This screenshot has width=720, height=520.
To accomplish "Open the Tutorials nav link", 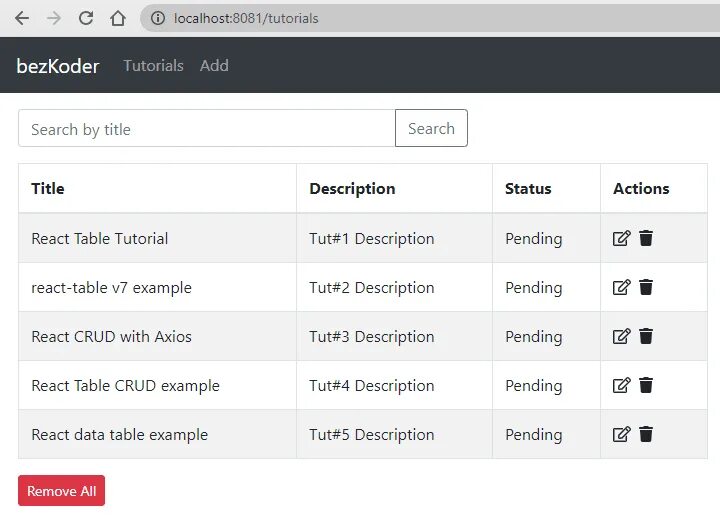I will pos(153,66).
